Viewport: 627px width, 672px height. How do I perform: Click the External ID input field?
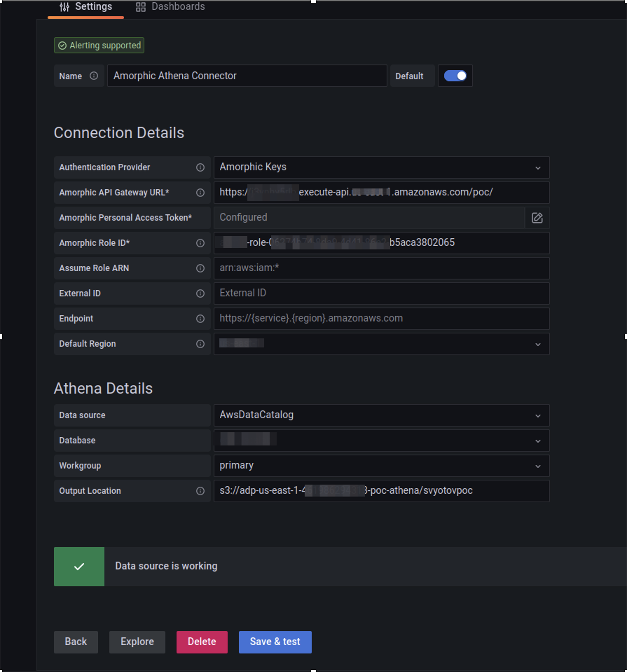[382, 293]
